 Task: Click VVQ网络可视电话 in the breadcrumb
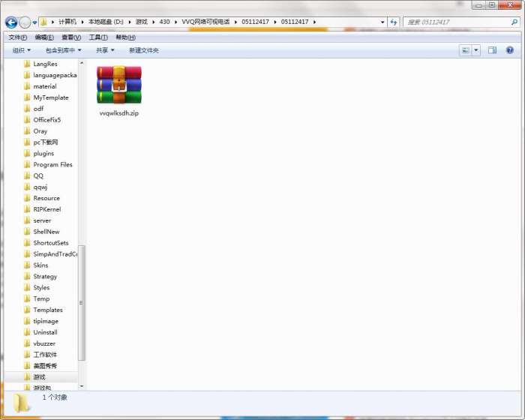pos(205,22)
